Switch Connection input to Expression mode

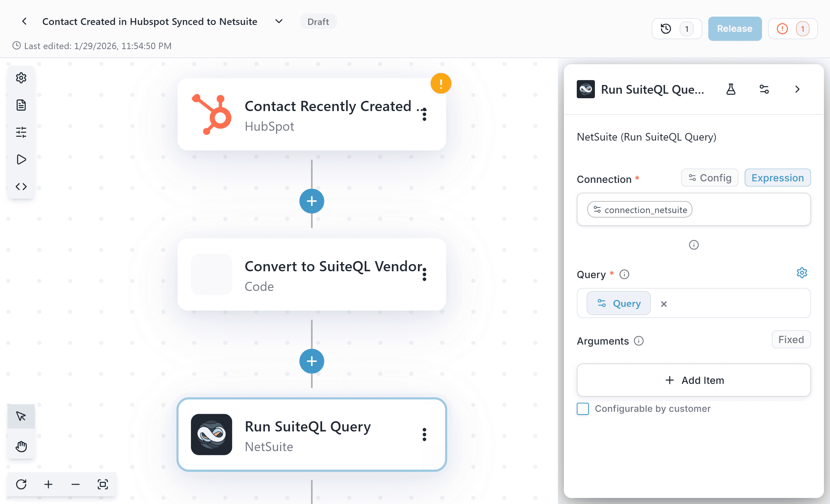777,178
